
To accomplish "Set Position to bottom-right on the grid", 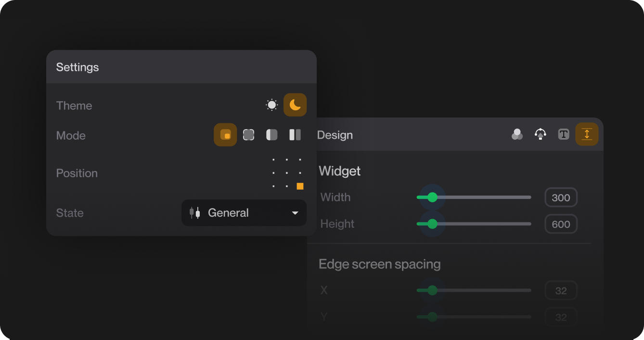I will pyautogui.click(x=300, y=186).
